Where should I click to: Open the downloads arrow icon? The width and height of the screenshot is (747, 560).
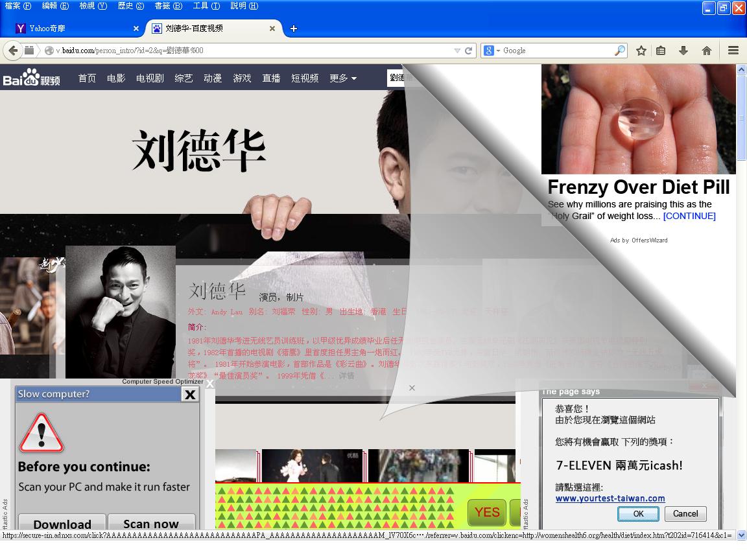click(x=683, y=51)
